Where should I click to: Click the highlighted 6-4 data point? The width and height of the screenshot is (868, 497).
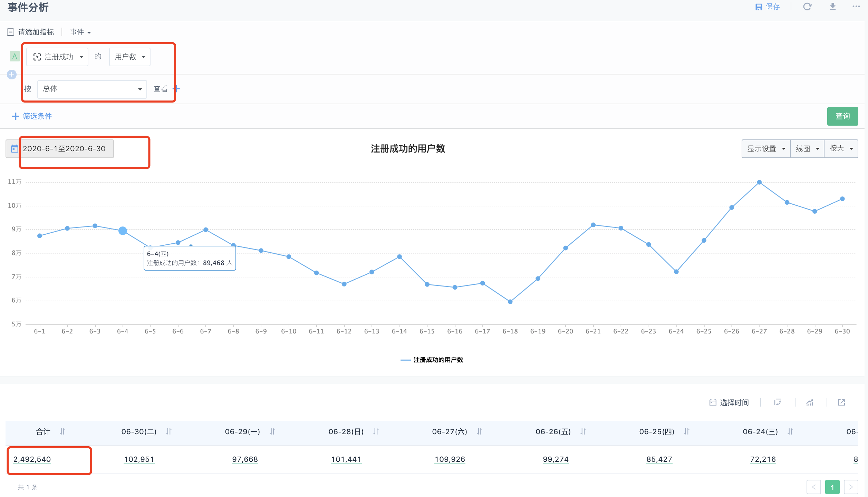123,231
